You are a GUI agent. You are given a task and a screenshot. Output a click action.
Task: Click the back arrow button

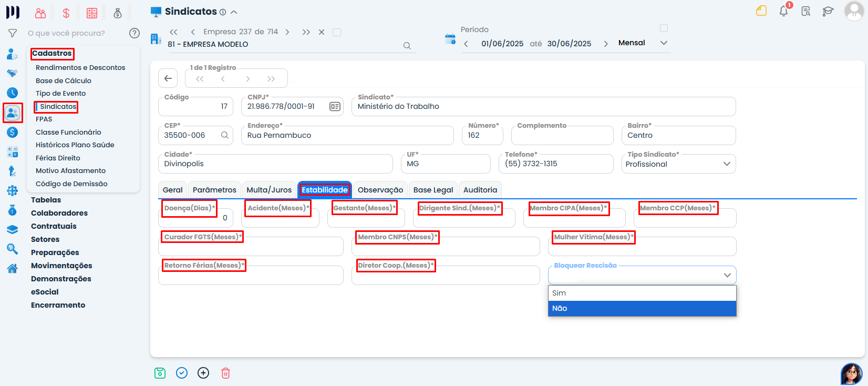[168, 78]
